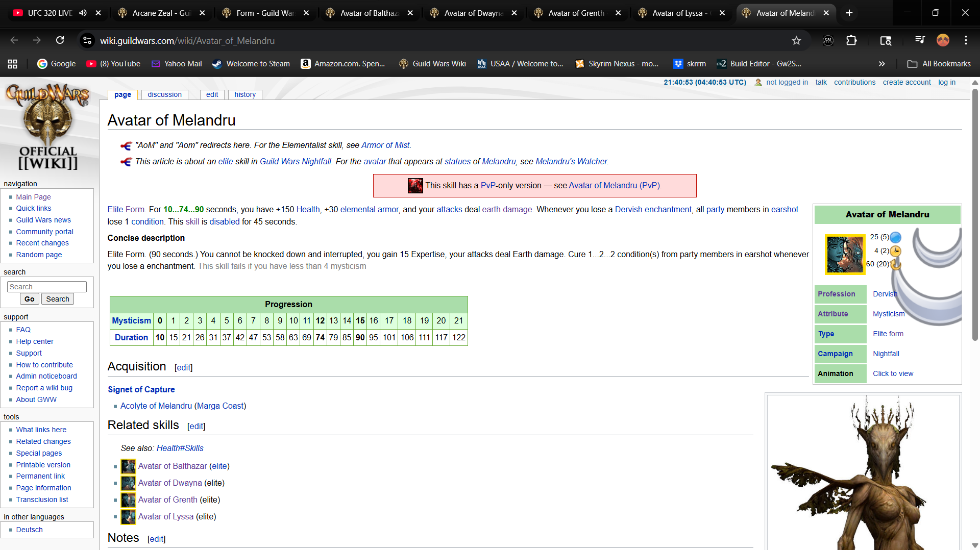Open the search-tabs icon in toolbar
The height and width of the screenshot is (550, 980).
(886, 40)
